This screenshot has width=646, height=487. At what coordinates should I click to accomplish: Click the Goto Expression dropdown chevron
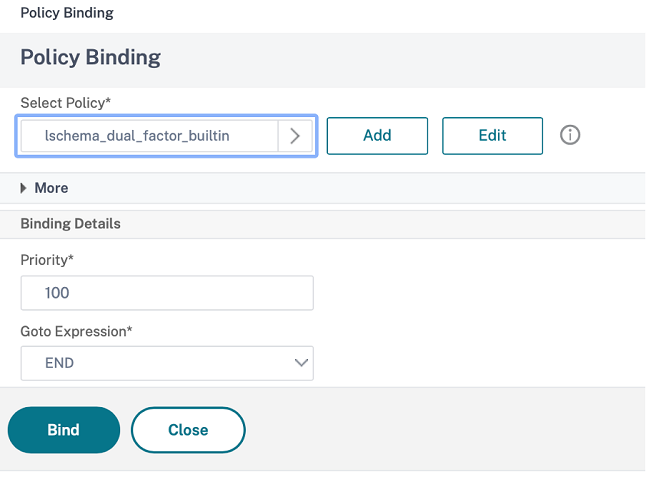point(301,363)
